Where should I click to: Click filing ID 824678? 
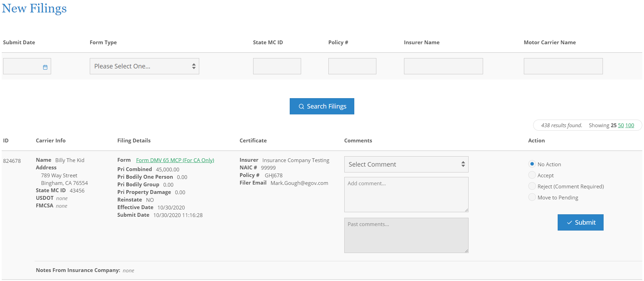pos(12,161)
